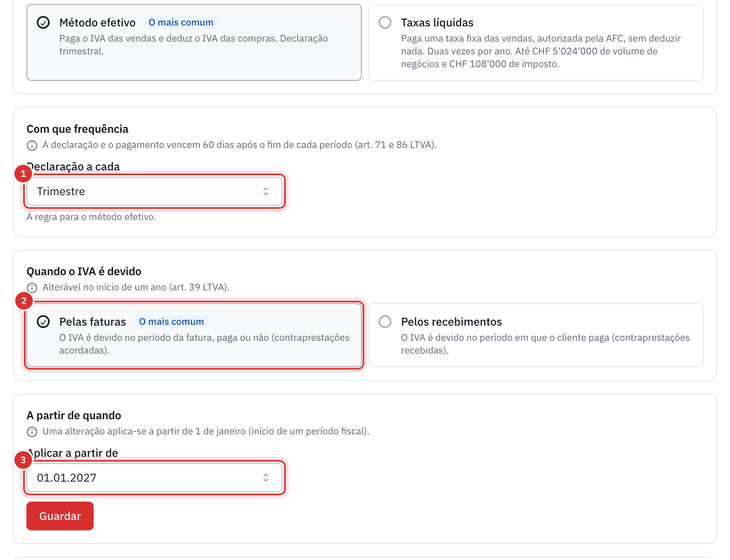Click the Pelas faturas description text

tap(204, 344)
